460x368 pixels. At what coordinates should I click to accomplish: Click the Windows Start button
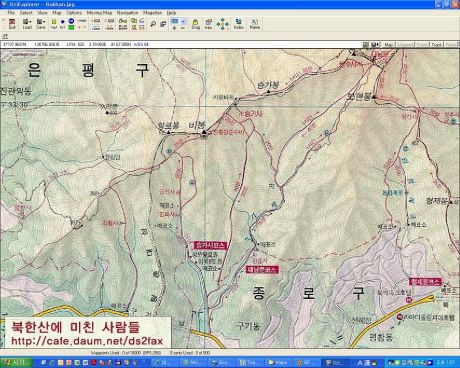pyautogui.click(x=15, y=362)
